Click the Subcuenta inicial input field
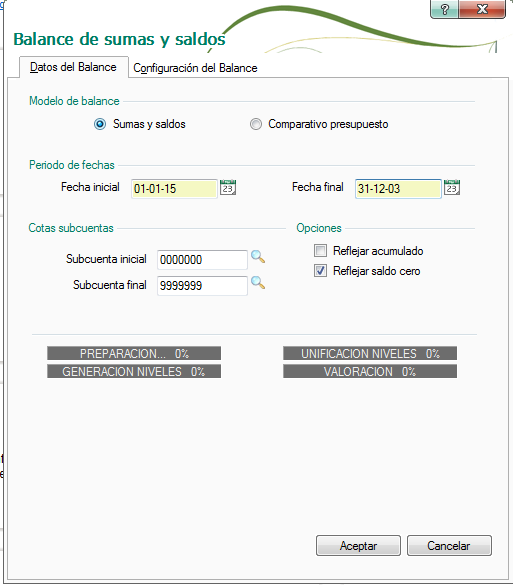The width and height of the screenshot is (513, 585). point(202,260)
